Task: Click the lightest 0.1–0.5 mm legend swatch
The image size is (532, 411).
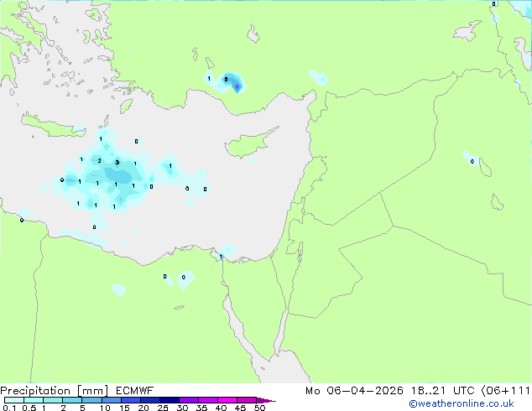Action: coord(14,400)
